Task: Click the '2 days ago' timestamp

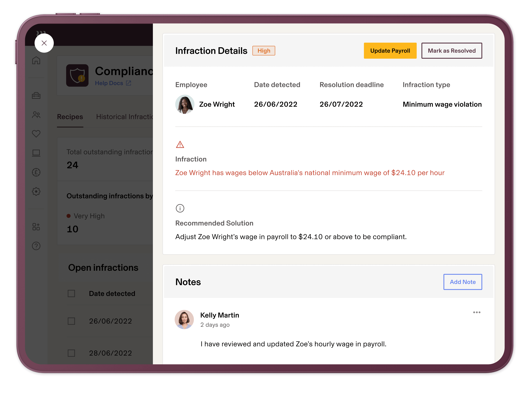Action: pyautogui.click(x=215, y=325)
